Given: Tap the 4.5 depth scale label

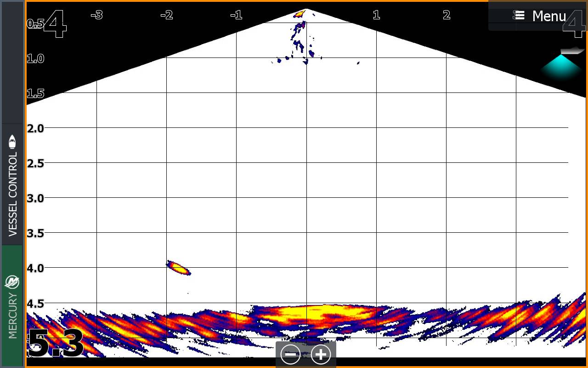Looking at the screenshot, I should [35, 304].
